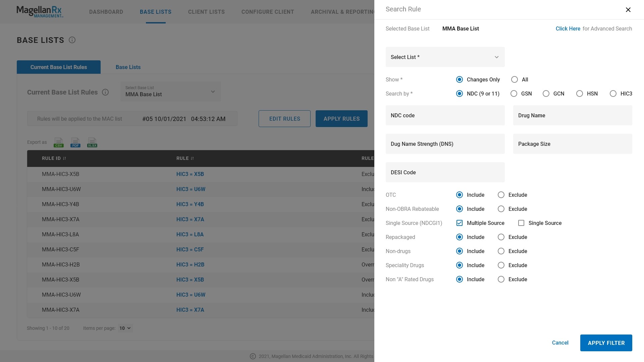Viewport: 644px width, 362px height.
Task: Open the CLIENT LISTS menu
Action: click(x=206, y=12)
